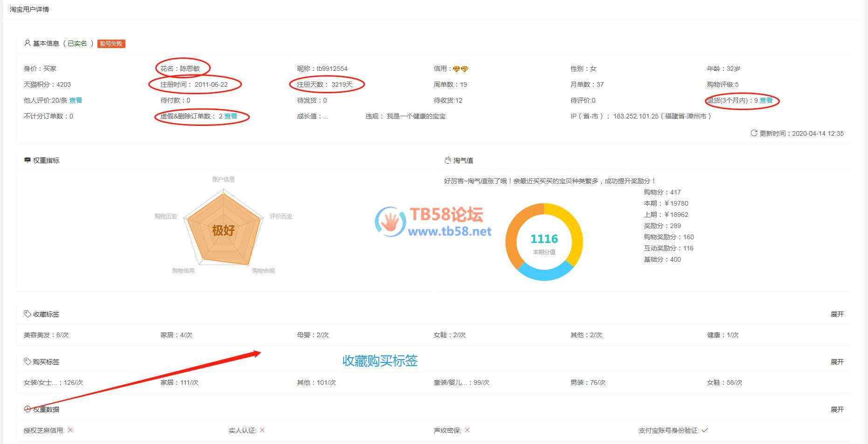Viewport: 868px width, 444px height.
Task: Click the 注册时间 2011-06-22 field
Action: (194, 84)
